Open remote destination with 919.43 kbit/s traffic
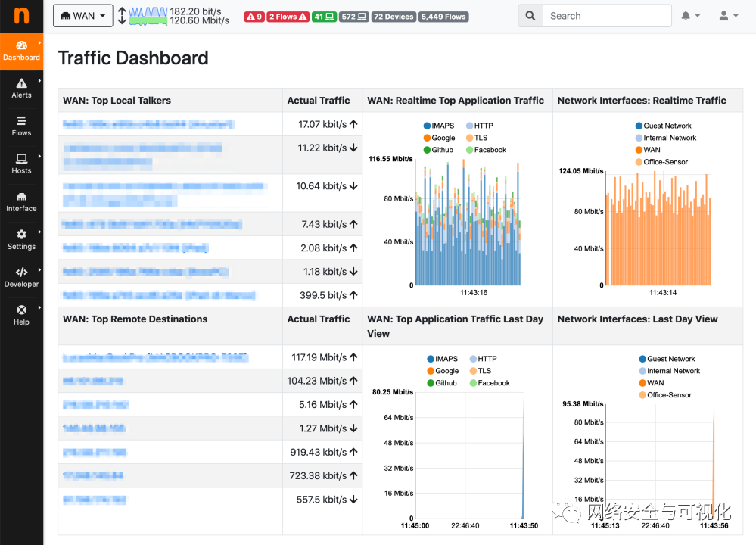This screenshot has width=756, height=545. click(x=95, y=453)
